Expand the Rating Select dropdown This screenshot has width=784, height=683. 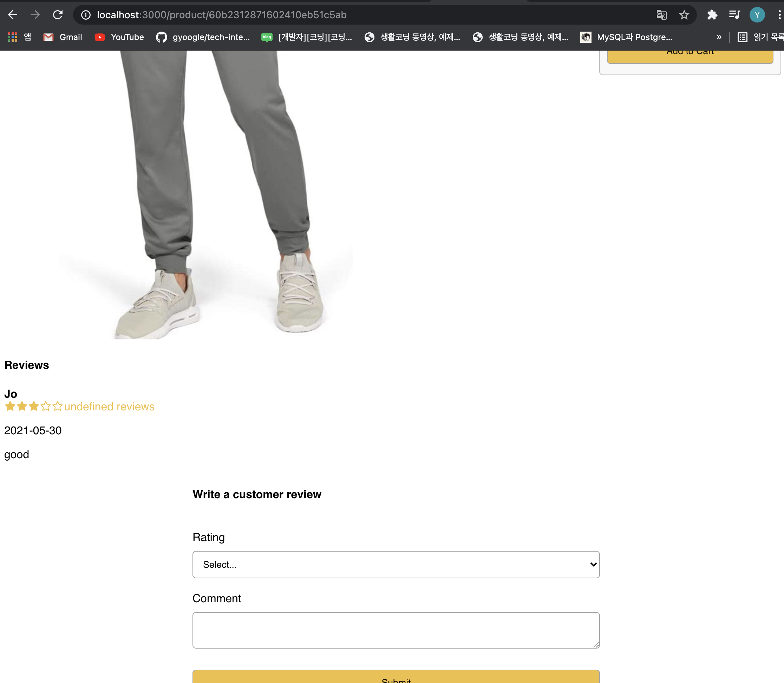click(396, 565)
